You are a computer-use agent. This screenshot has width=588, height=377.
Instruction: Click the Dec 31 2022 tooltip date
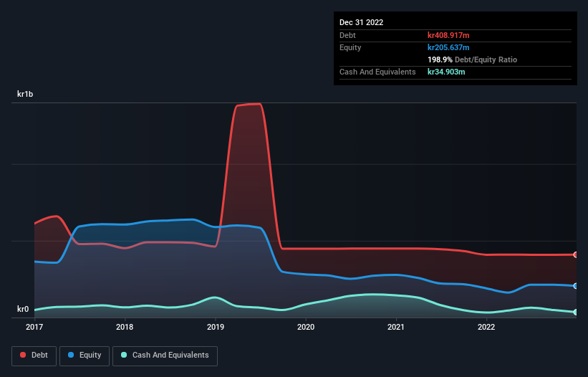pyautogui.click(x=361, y=22)
